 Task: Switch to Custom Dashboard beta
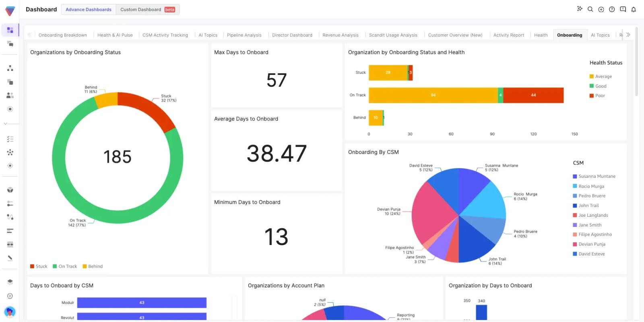(148, 10)
